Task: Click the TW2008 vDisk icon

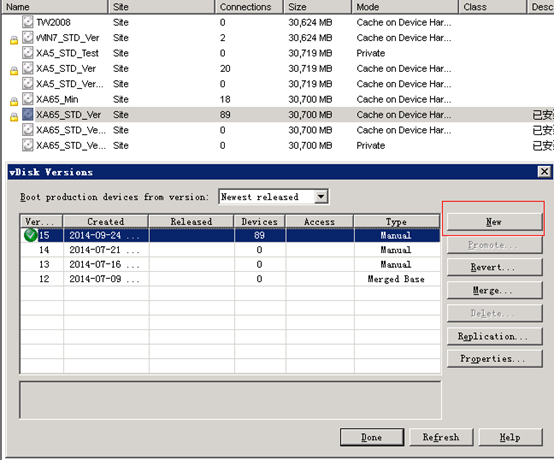Action: (x=28, y=22)
